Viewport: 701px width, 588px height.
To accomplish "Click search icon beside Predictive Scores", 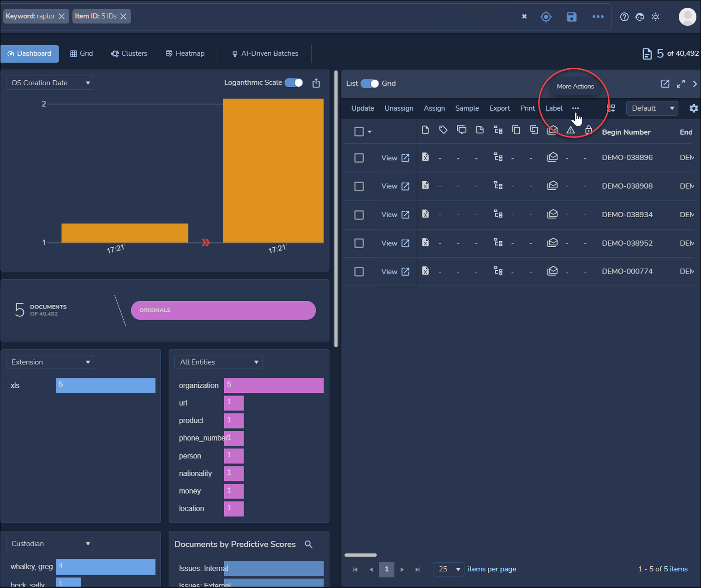I will pyautogui.click(x=309, y=544).
